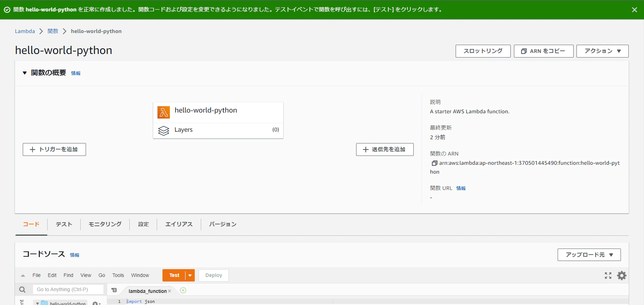Click the plus icon on トリガーを追加
Screen dimensions: 644x305
click(33, 149)
